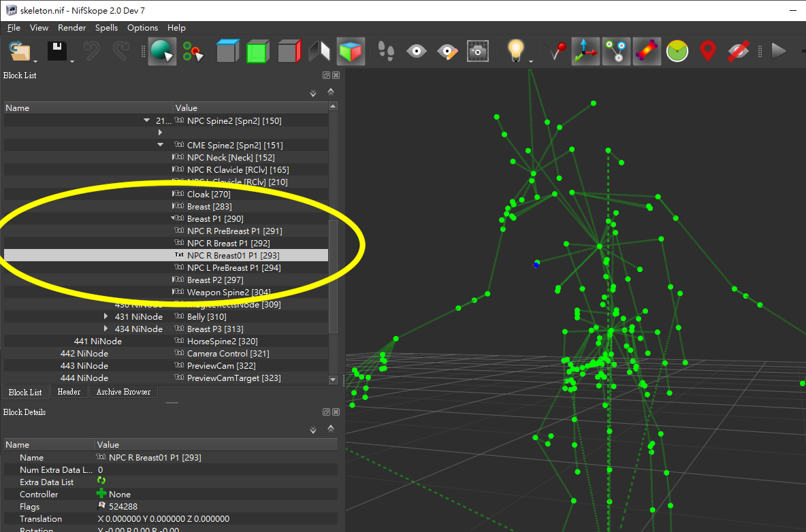Open the Render menu
The height and width of the screenshot is (532, 806).
pyautogui.click(x=71, y=28)
